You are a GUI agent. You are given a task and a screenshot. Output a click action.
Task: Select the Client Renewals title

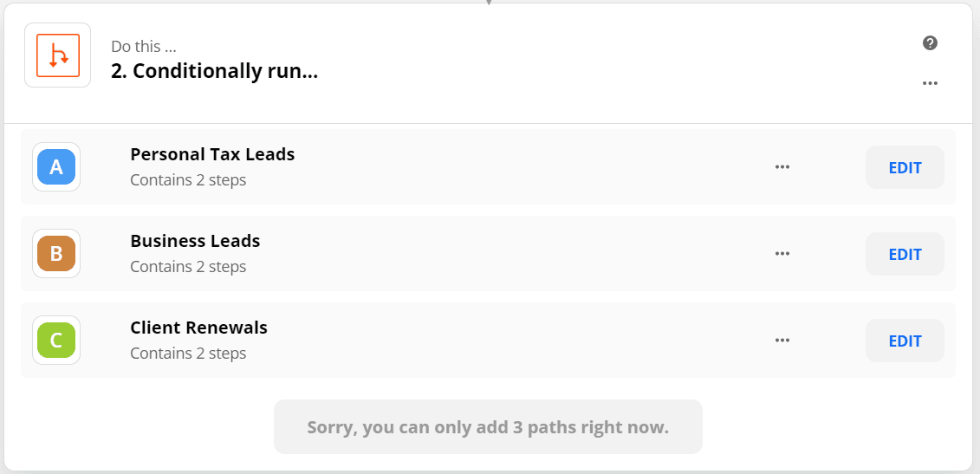pos(198,327)
